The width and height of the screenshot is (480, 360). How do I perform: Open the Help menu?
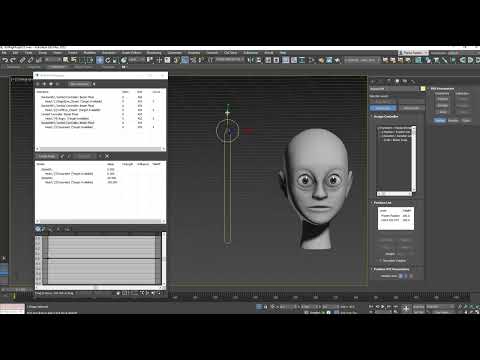coord(283,53)
